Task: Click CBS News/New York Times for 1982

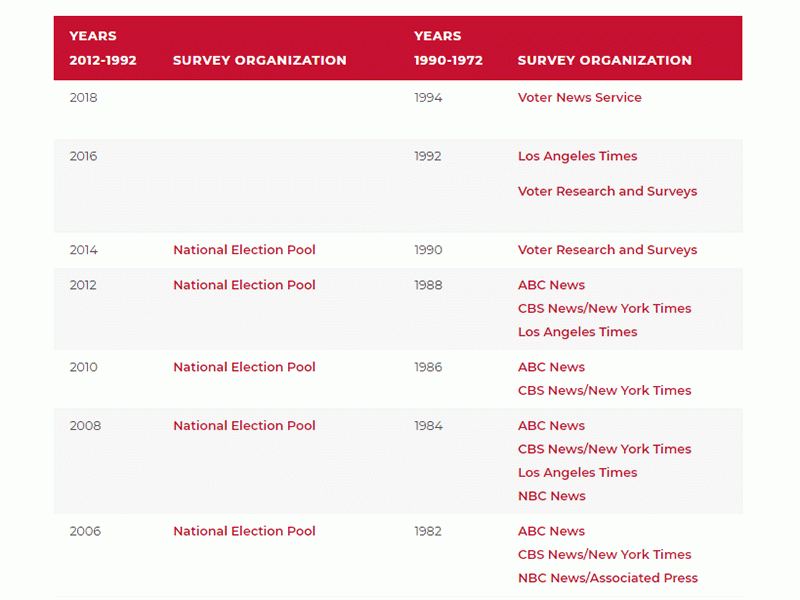Action: tap(604, 554)
